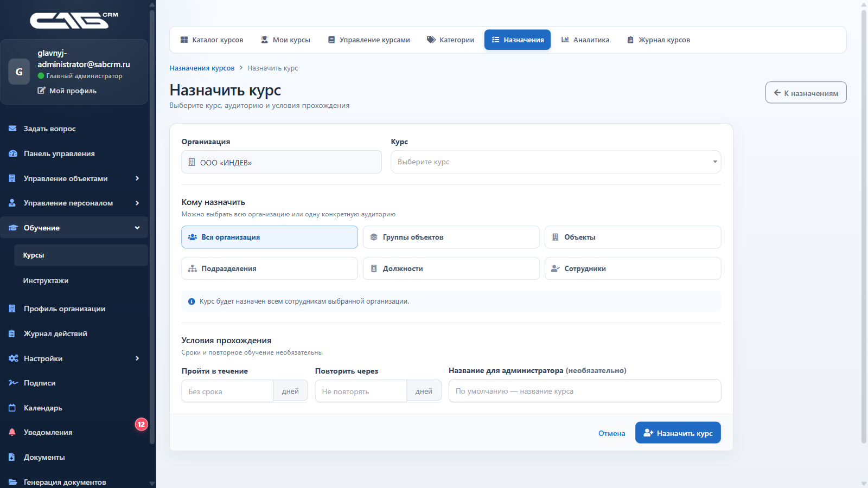The height and width of the screenshot is (488, 868).
Task: Click the graduation cap icon next to Обучение
Action: (x=14, y=228)
